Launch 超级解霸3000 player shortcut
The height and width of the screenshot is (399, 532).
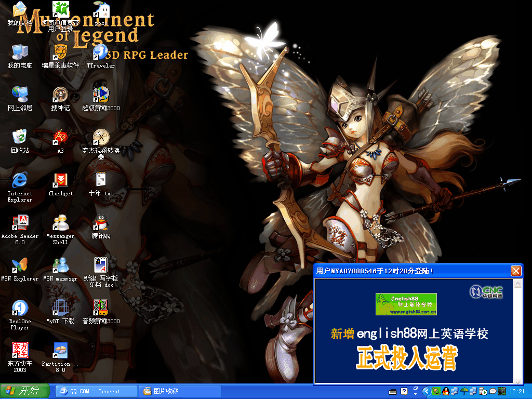click(x=101, y=99)
